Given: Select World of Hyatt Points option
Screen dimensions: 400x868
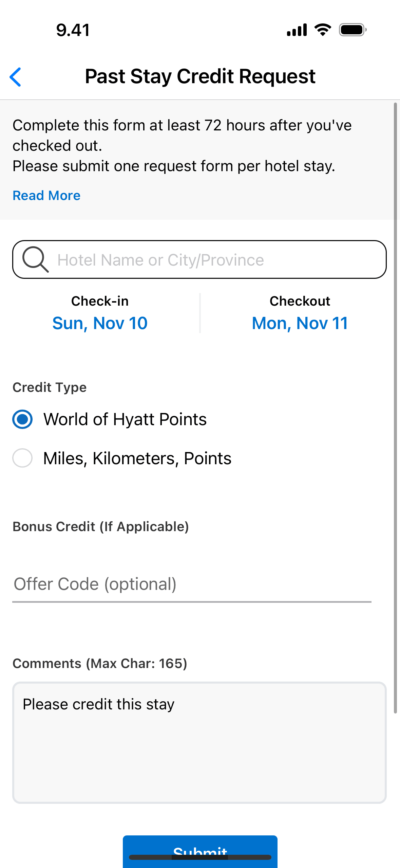Looking at the screenshot, I should [x=22, y=419].
